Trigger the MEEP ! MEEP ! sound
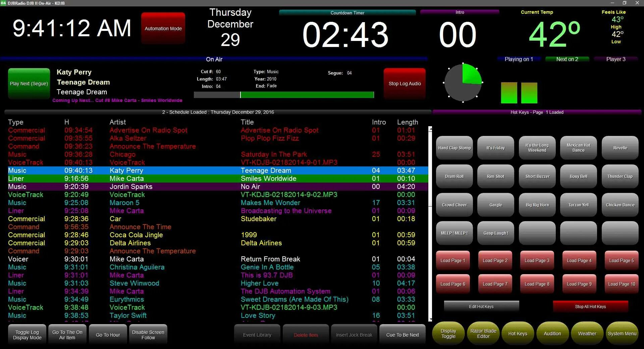The image size is (644, 349). [x=454, y=233]
